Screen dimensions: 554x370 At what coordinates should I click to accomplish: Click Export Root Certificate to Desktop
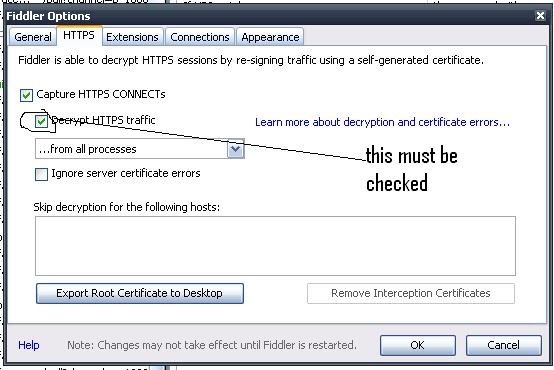[140, 293]
